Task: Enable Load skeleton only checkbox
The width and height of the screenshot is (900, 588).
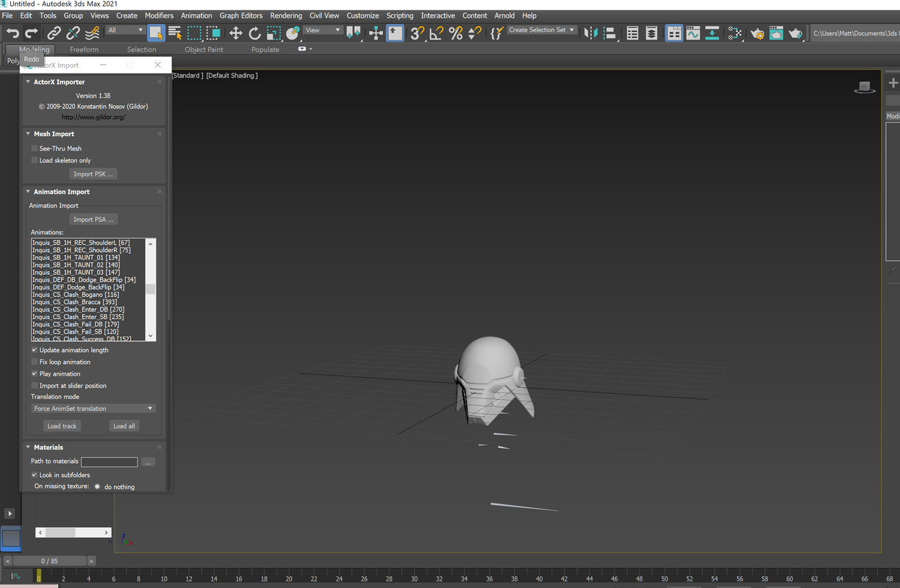Action: 35,160
